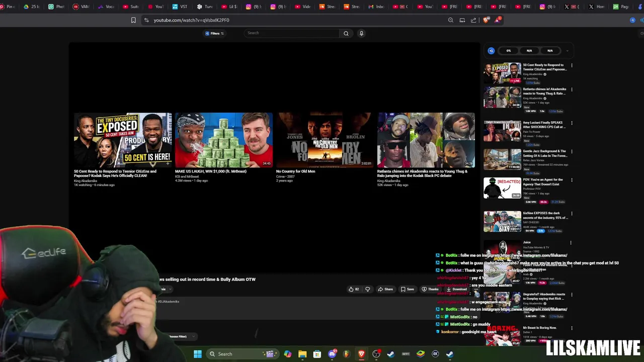Click the share page icon in address bar

point(473,20)
